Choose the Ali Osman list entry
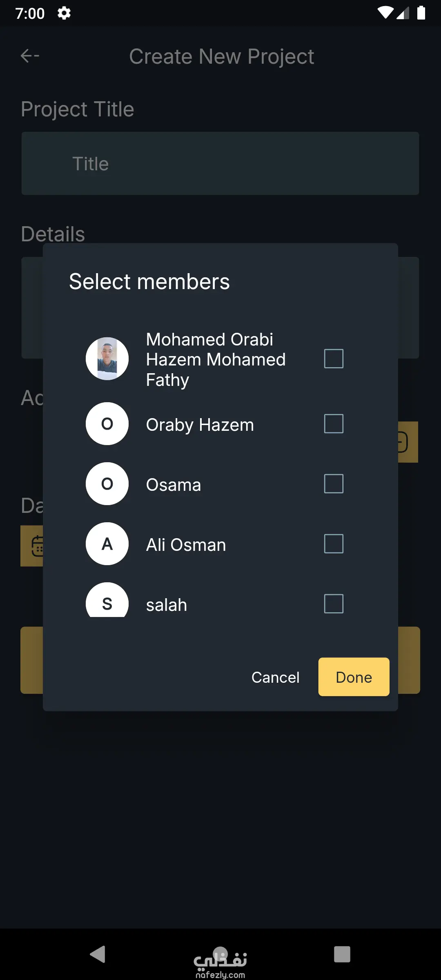Viewport: 441px width, 980px height. tap(186, 545)
